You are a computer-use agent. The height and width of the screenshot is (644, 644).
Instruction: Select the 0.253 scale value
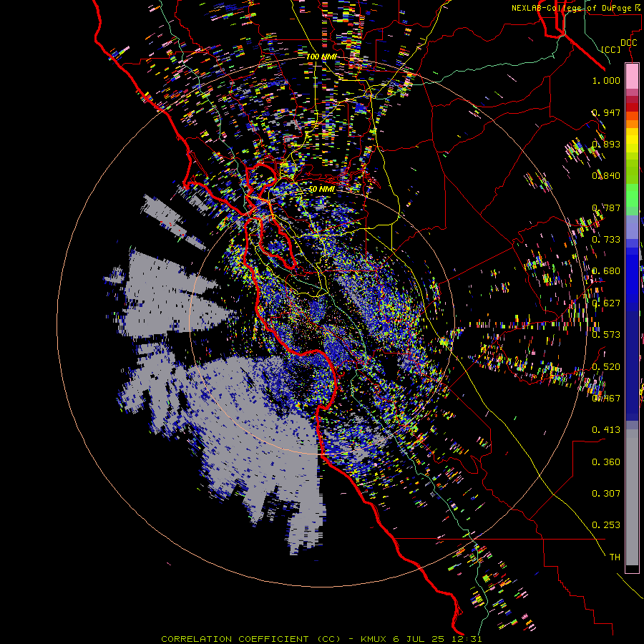pyautogui.click(x=606, y=525)
